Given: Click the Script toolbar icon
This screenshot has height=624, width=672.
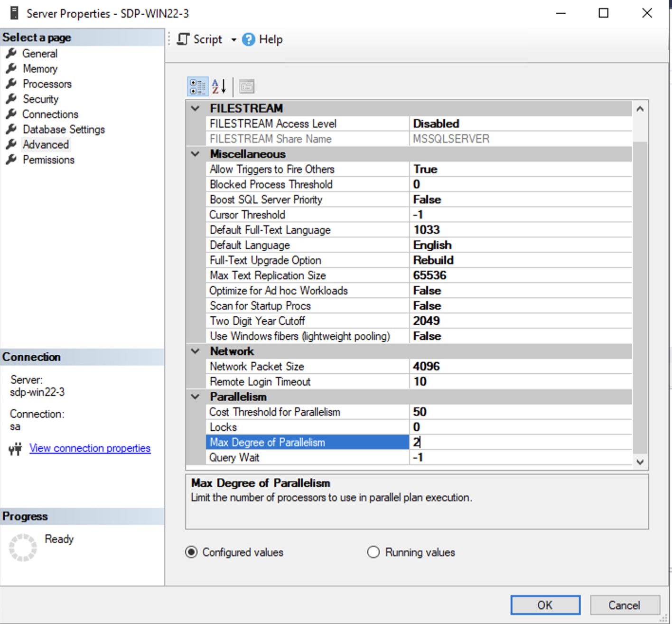Looking at the screenshot, I should (183, 39).
